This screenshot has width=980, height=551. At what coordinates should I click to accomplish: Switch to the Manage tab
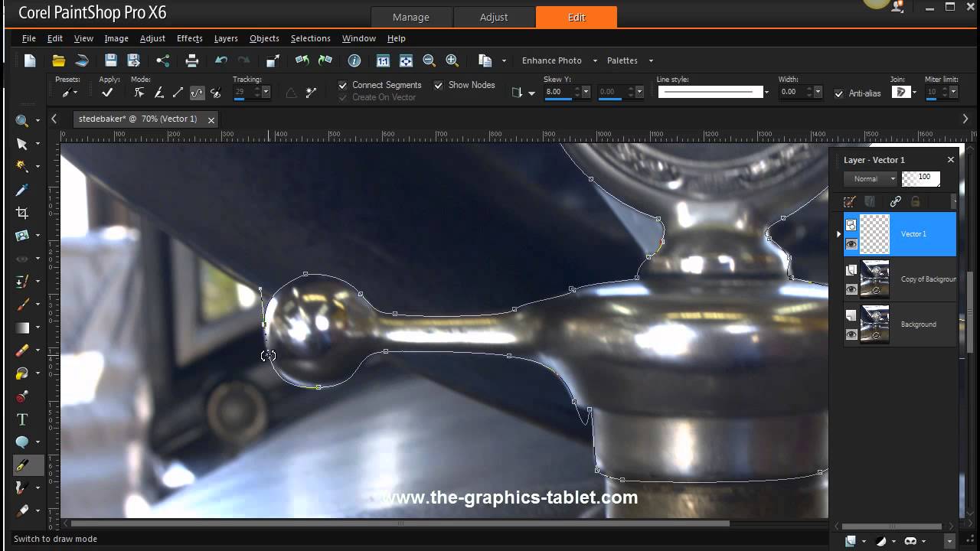(411, 17)
